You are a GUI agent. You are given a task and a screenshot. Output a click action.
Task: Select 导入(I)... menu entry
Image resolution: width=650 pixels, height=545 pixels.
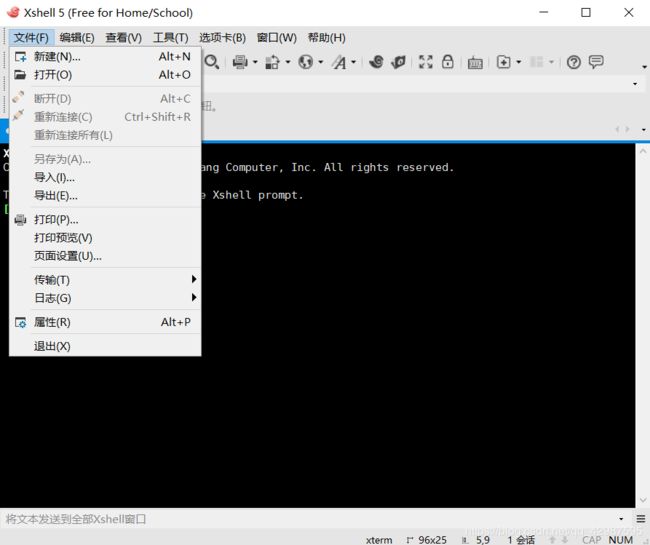click(x=105, y=177)
